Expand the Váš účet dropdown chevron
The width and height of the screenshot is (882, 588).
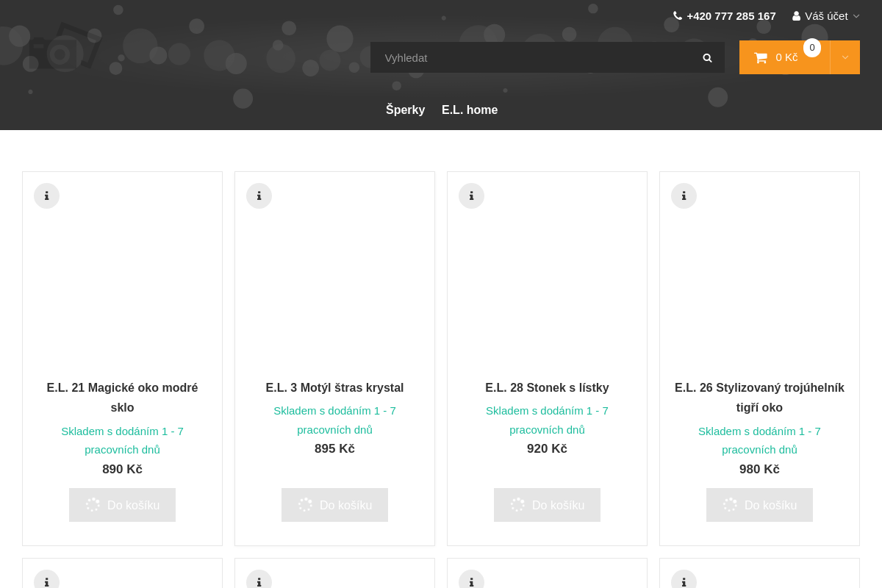pyautogui.click(x=856, y=16)
